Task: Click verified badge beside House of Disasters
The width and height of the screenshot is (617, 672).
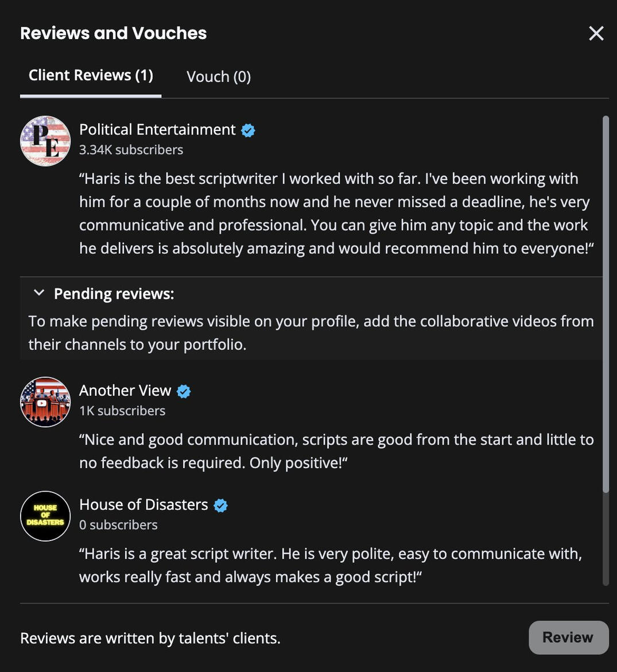Action: tap(220, 505)
